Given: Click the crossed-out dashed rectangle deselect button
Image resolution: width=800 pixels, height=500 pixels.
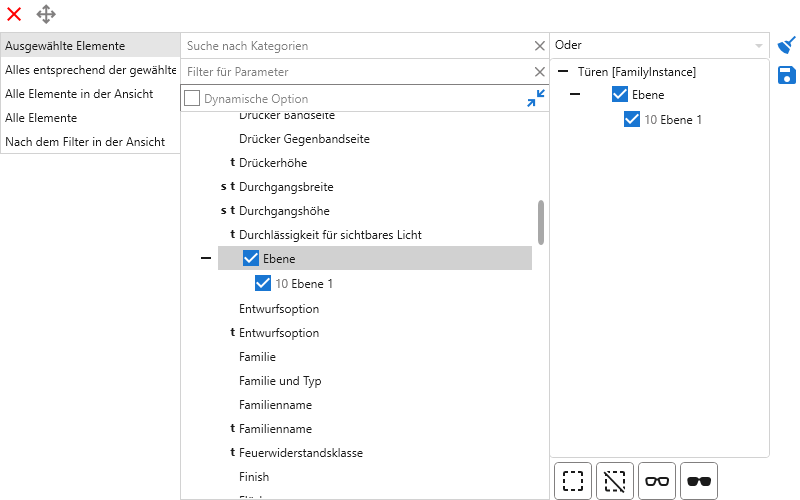Looking at the screenshot, I should (615, 481).
